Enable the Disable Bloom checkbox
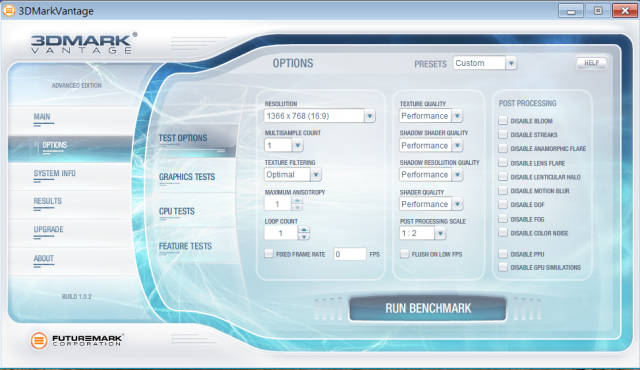 pyautogui.click(x=503, y=120)
